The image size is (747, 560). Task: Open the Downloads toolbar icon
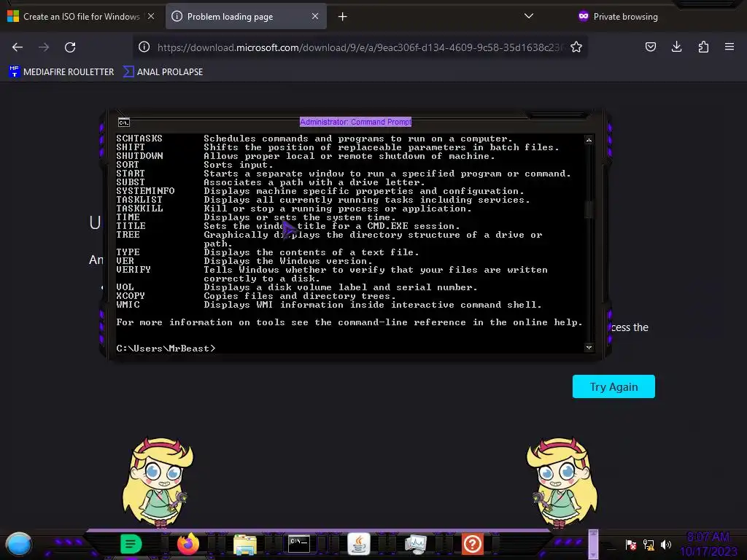pos(676,47)
